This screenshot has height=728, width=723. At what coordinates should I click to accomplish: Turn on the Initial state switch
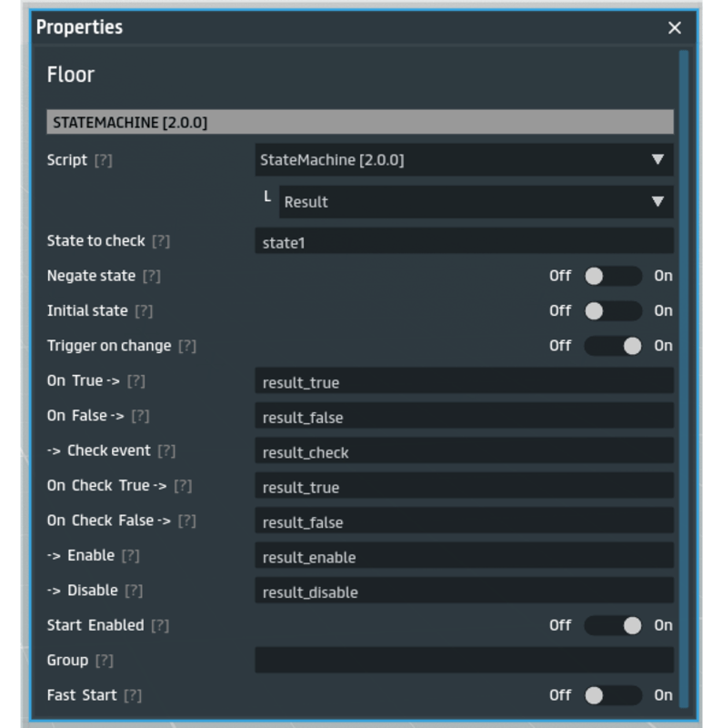(612, 311)
